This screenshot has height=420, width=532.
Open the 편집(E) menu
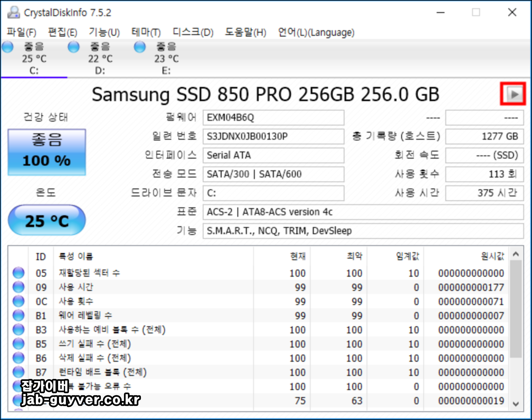click(x=63, y=32)
